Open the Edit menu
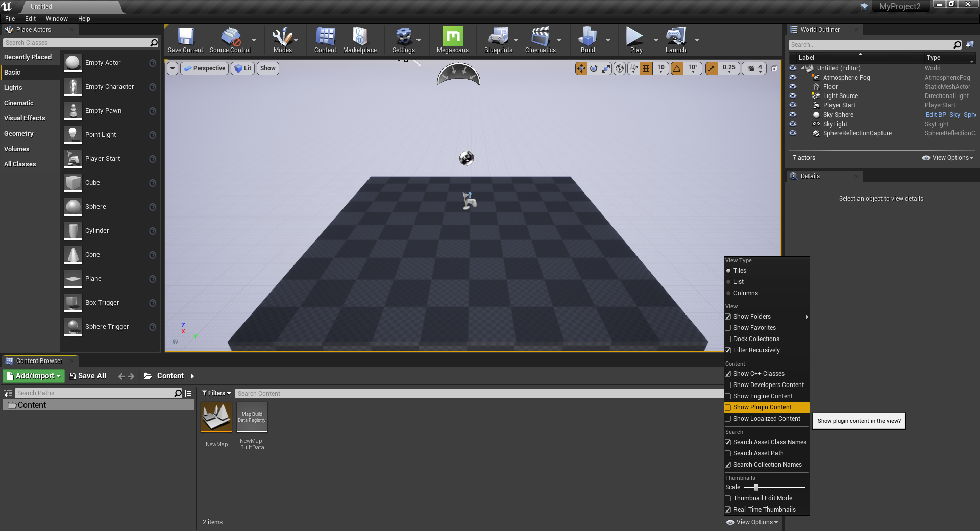Viewport: 980px width, 531px height. [x=30, y=19]
